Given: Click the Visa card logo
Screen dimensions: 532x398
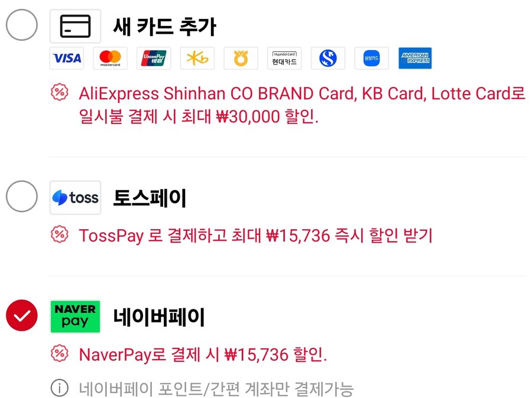Looking at the screenshot, I should pos(67,58).
